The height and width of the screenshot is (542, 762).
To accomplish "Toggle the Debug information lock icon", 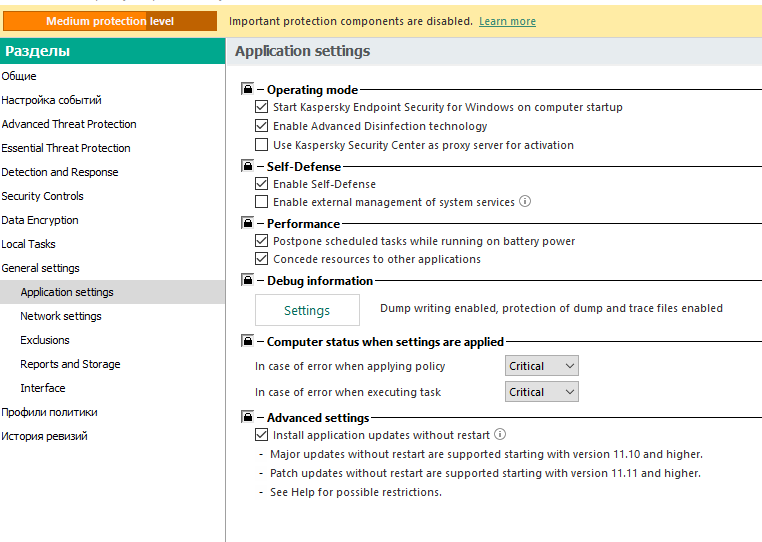I will 247,281.
